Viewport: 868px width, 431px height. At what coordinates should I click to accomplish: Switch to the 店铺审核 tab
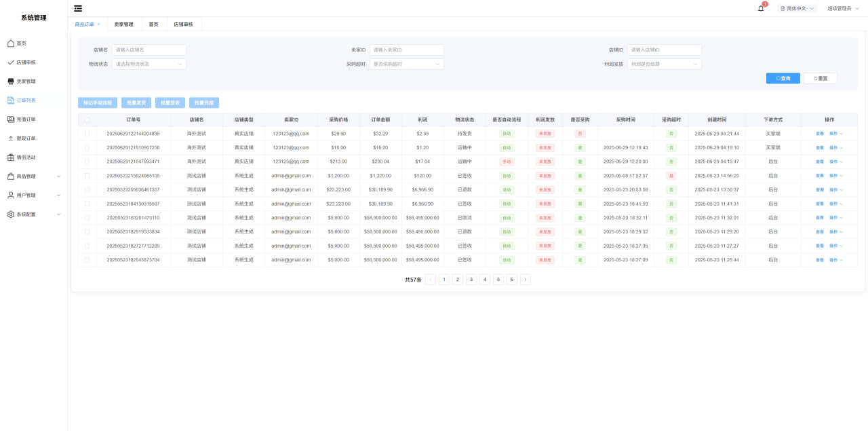(183, 24)
